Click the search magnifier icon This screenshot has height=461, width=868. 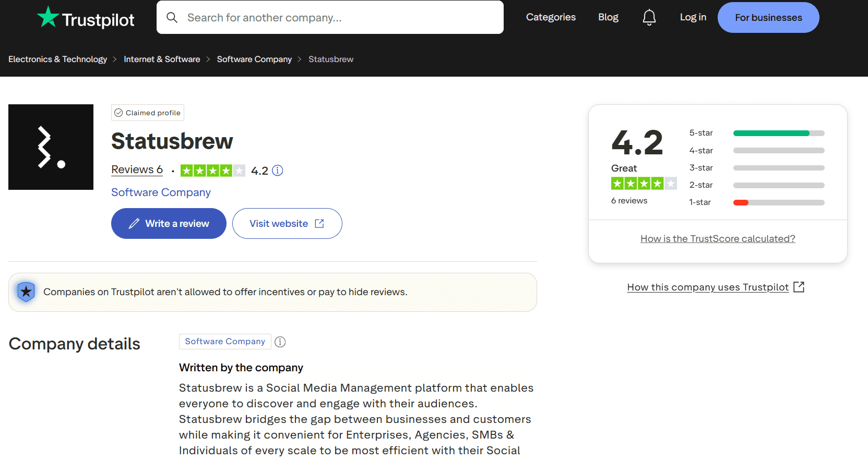coord(172,17)
